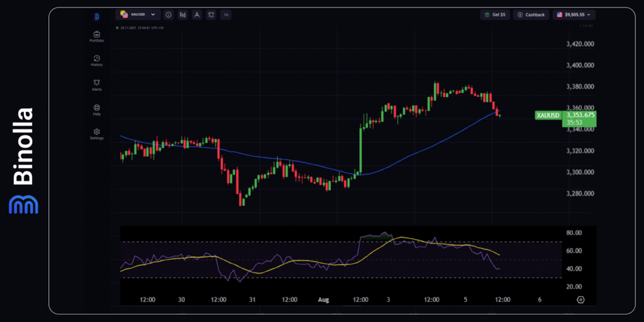This screenshot has height=322, width=644.
Task: Expand the $9,505.55 account balance dropdown
Action: (x=574, y=14)
